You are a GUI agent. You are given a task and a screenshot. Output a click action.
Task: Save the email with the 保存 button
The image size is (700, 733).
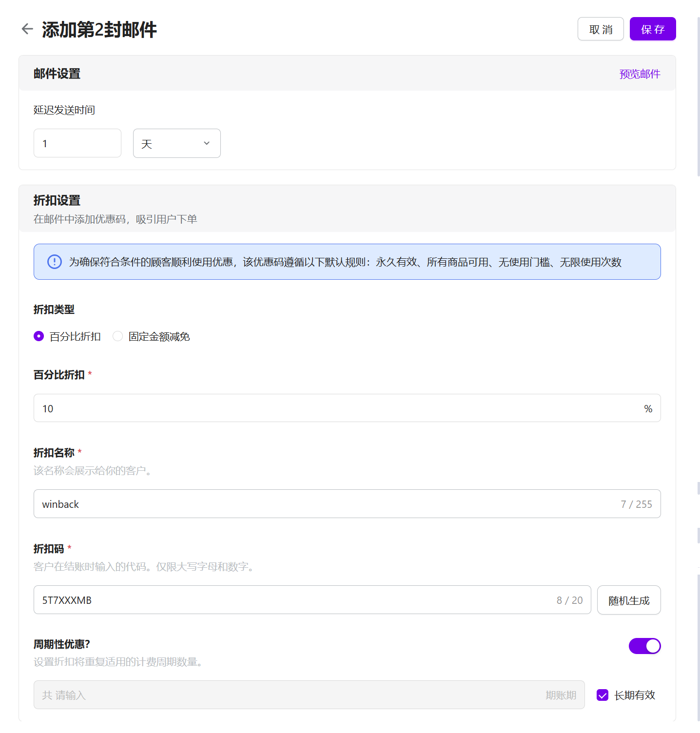652,29
